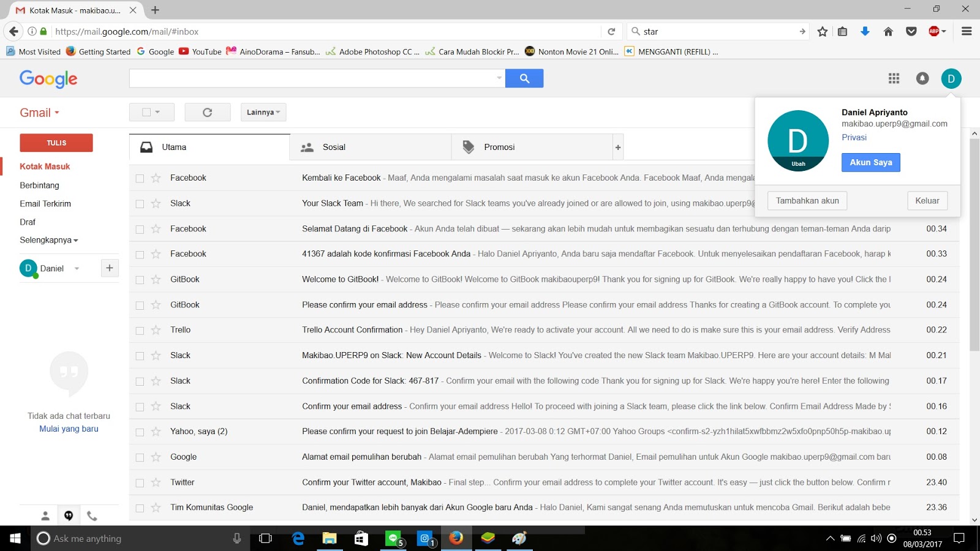
Task: Open Windows Start menu
Action: [15, 538]
